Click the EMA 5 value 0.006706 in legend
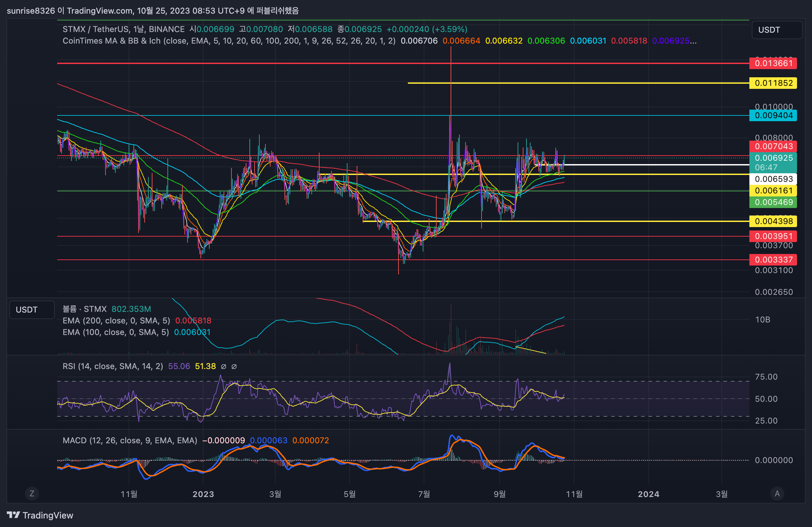The image size is (812, 527). pos(419,41)
